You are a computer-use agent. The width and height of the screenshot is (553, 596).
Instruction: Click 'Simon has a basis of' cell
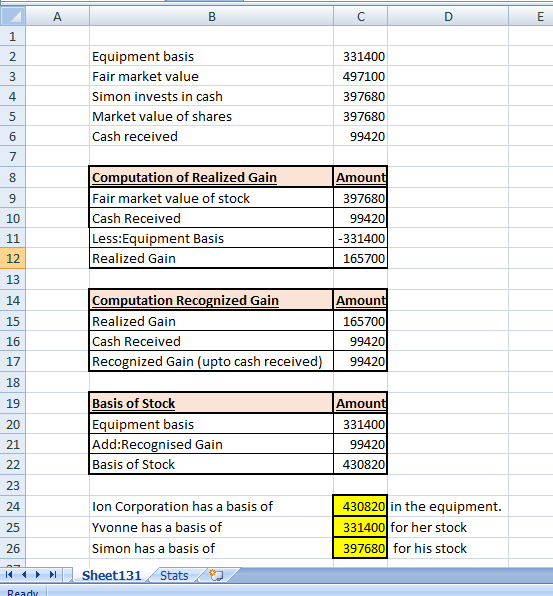211,548
